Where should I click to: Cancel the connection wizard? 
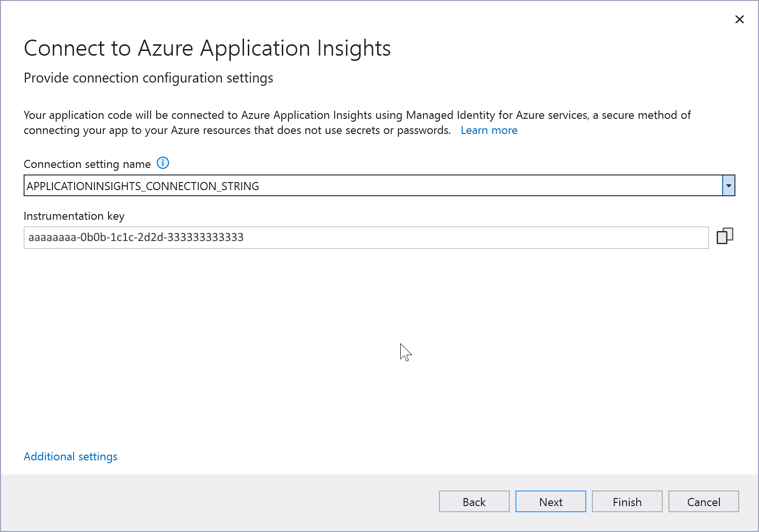[703, 501]
